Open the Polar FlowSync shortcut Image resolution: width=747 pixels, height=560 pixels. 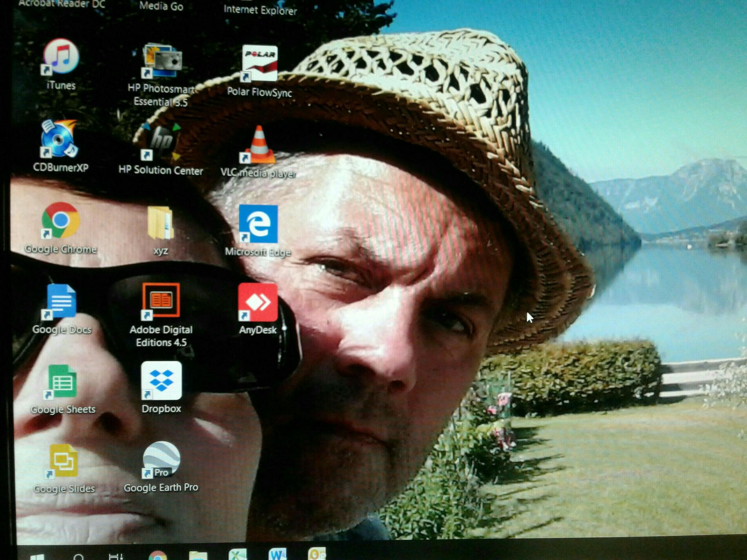(x=259, y=63)
